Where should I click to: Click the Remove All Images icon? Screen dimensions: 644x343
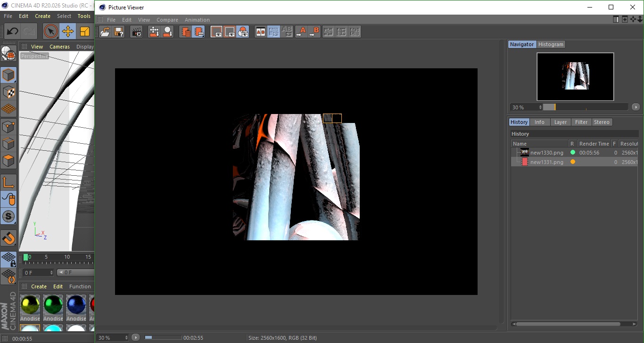(x=198, y=32)
